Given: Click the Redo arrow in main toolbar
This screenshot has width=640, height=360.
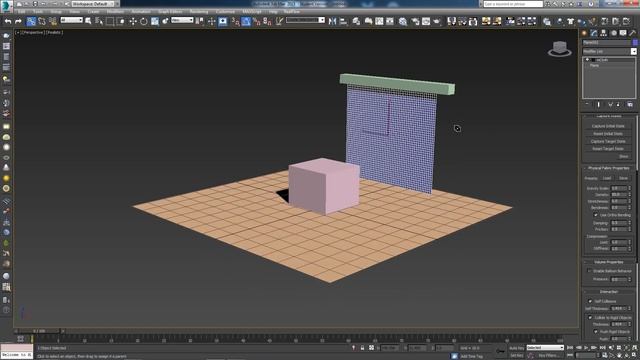Looking at the screenshot, I should (x=18, y=21).
